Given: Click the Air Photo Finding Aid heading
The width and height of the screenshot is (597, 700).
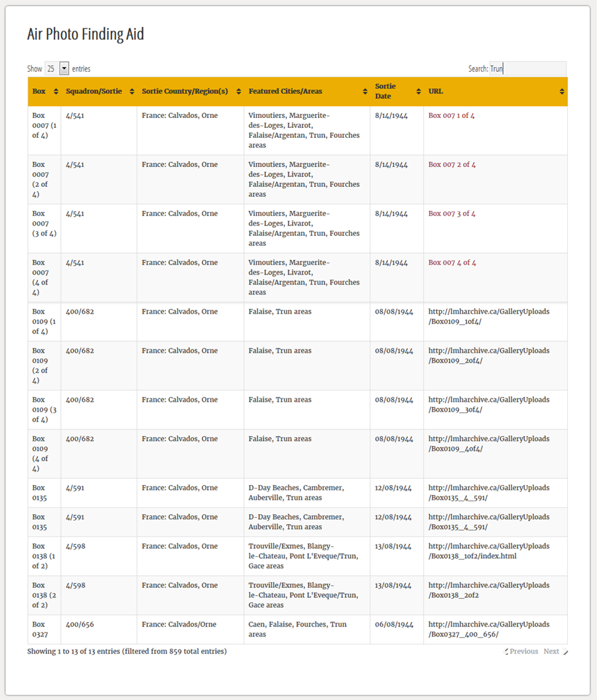Looking at the screenshot, I should [86, 34].
